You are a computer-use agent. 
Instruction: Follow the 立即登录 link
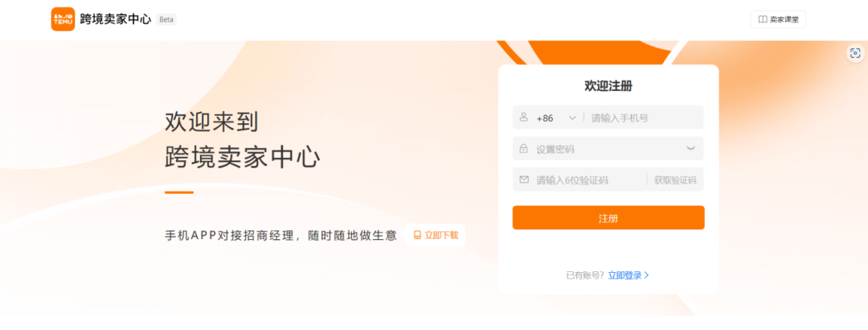point(624,275)
